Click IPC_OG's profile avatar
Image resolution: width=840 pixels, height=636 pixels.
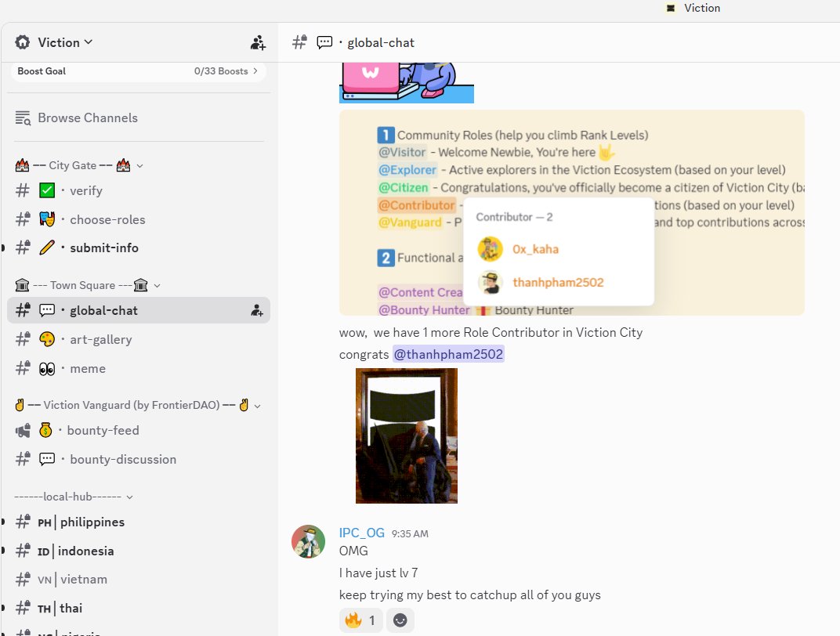click(308, 541)
